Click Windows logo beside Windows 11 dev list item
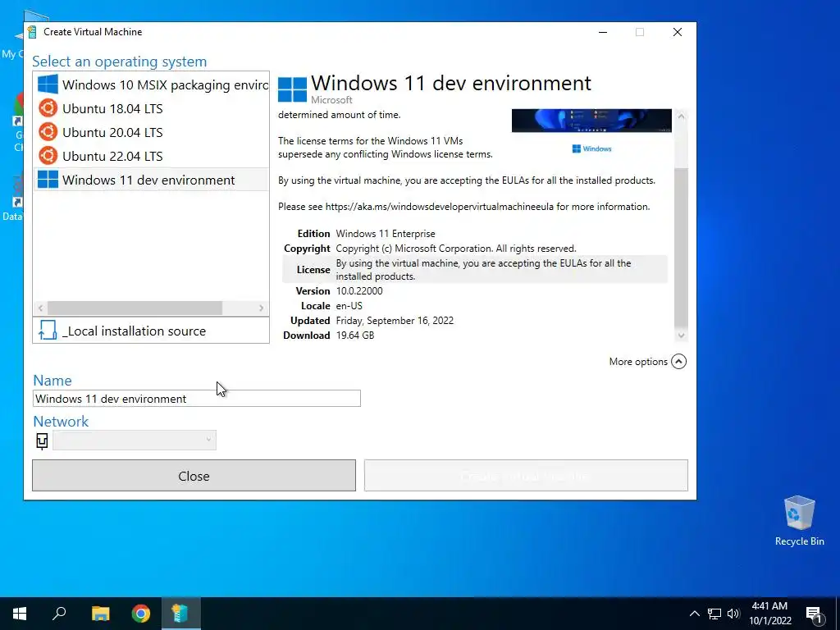 tap(48, 180)
